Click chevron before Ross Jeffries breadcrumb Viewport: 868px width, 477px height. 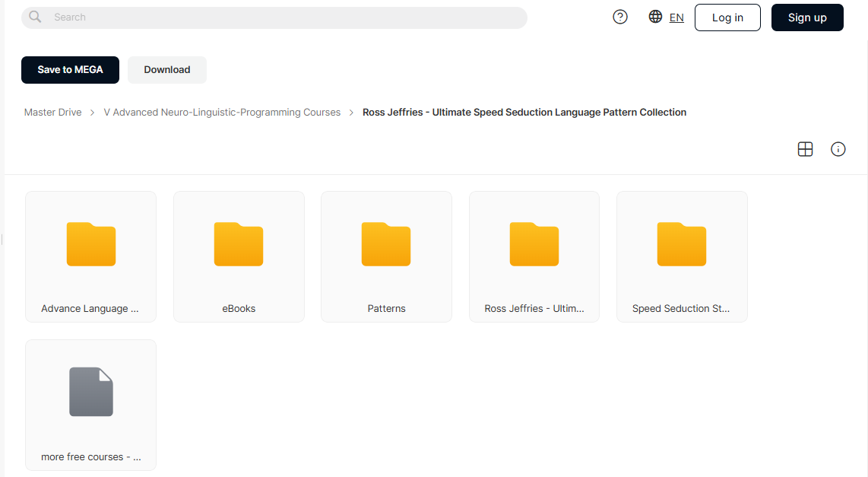(x=351, y=113)
